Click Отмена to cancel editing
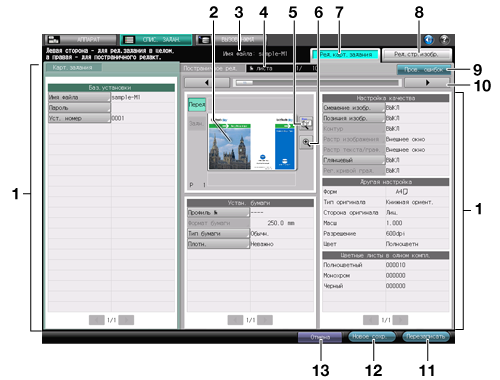The width and height of the screenshot is (500, 380). [320, 337]
